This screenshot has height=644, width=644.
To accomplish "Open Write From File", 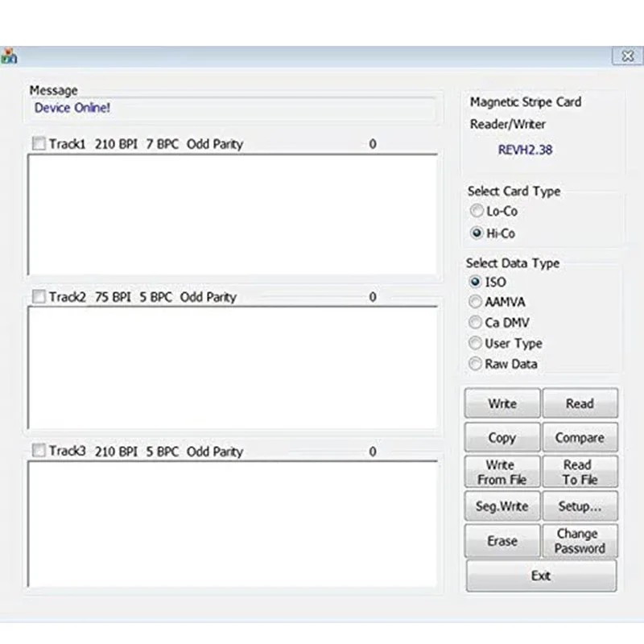I will point(502,472).
